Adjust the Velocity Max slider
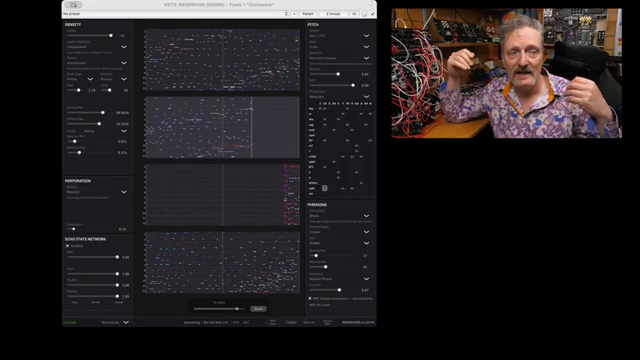 coord(332,267)
